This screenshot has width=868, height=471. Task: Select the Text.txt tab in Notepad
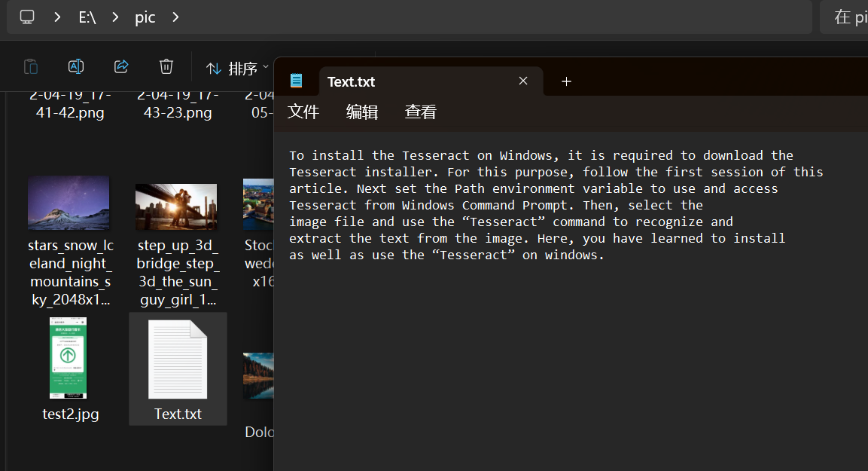click(431, 81)
